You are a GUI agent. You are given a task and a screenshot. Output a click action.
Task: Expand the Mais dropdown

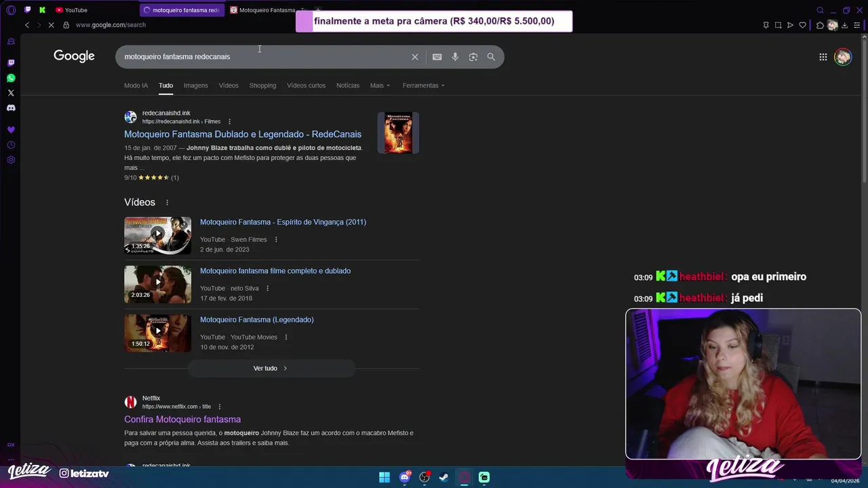380,85
